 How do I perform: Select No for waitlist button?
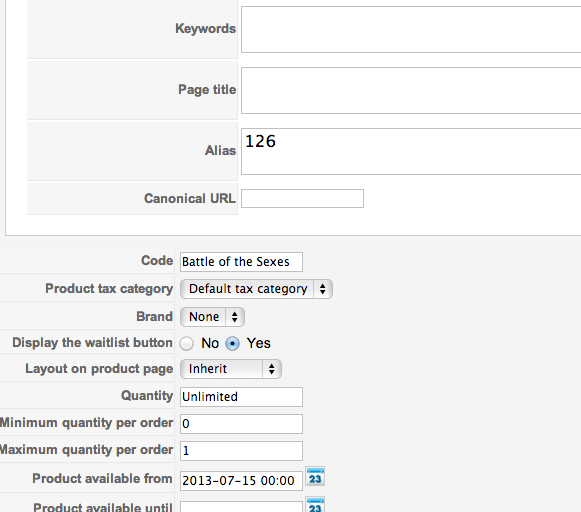[186, 343]
